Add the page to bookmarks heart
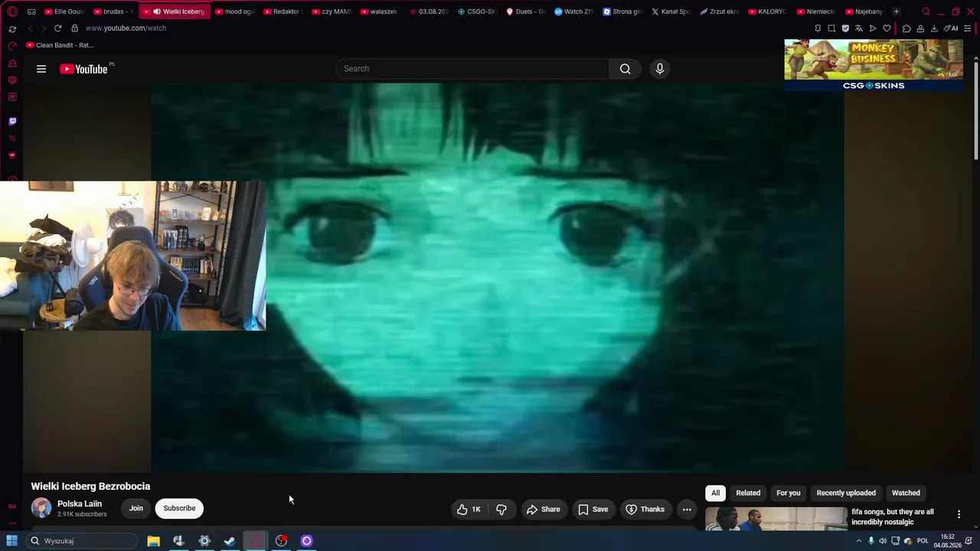980x551 pixels. (x=887, y=28)
